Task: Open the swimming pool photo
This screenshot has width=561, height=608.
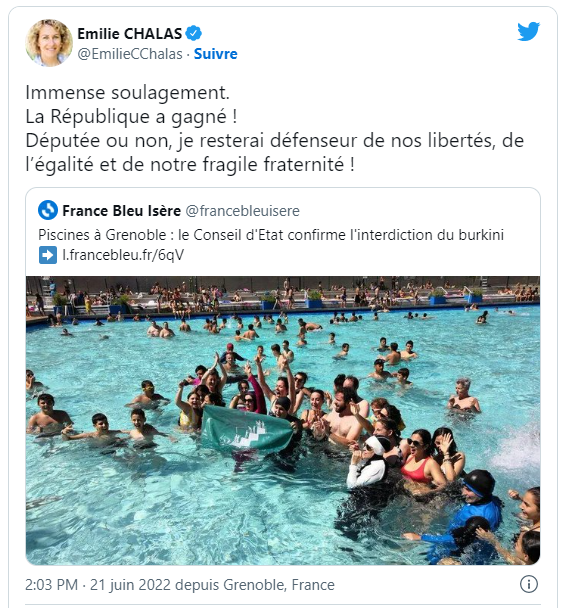Action: 283,420
